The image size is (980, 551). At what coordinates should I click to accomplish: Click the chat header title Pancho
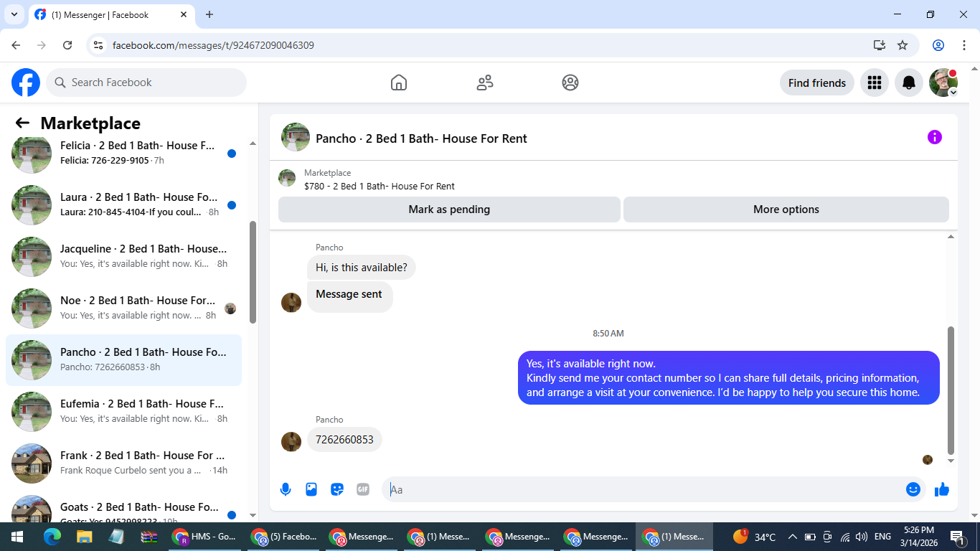421,138
